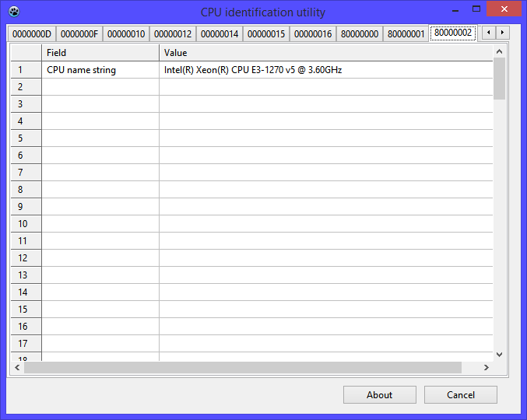Select row header 13
This screenshot has width=527, height=420.
click(26, 275)
